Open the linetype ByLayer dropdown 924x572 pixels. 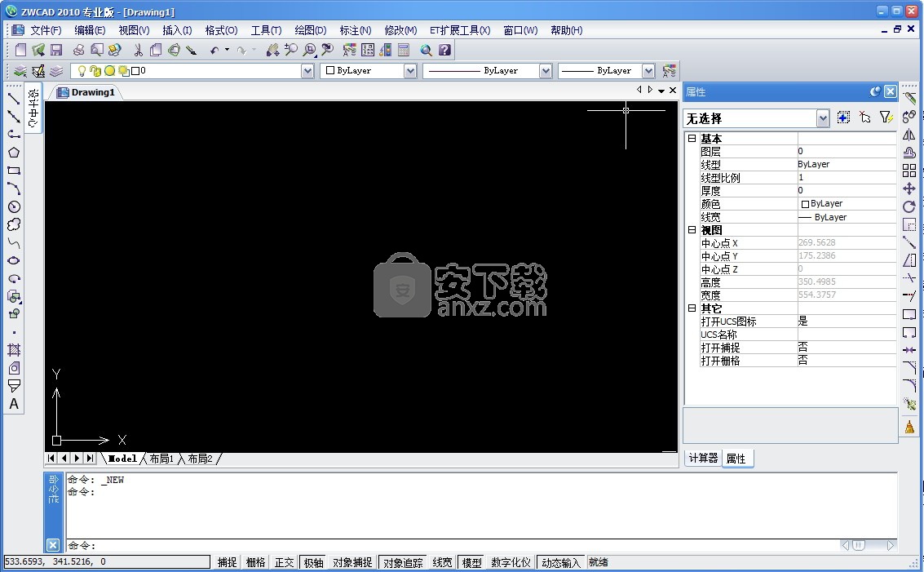click(x=546, y=71)
